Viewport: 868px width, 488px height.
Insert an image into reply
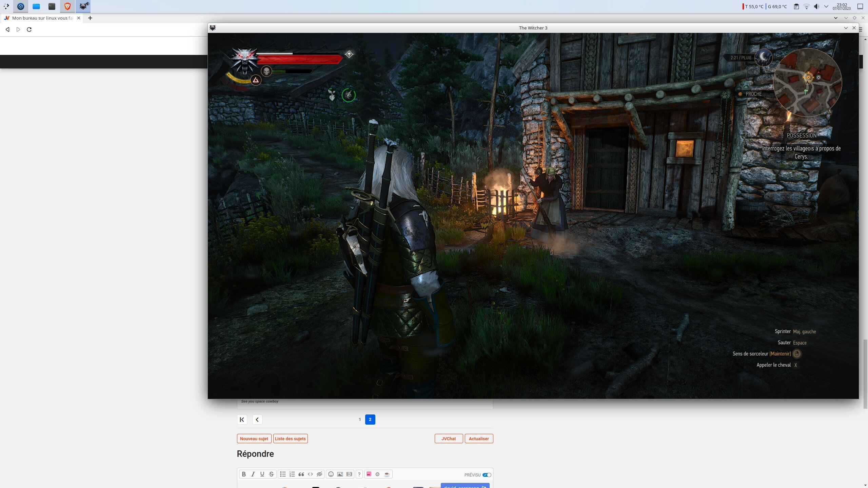[x=340, y=474]
